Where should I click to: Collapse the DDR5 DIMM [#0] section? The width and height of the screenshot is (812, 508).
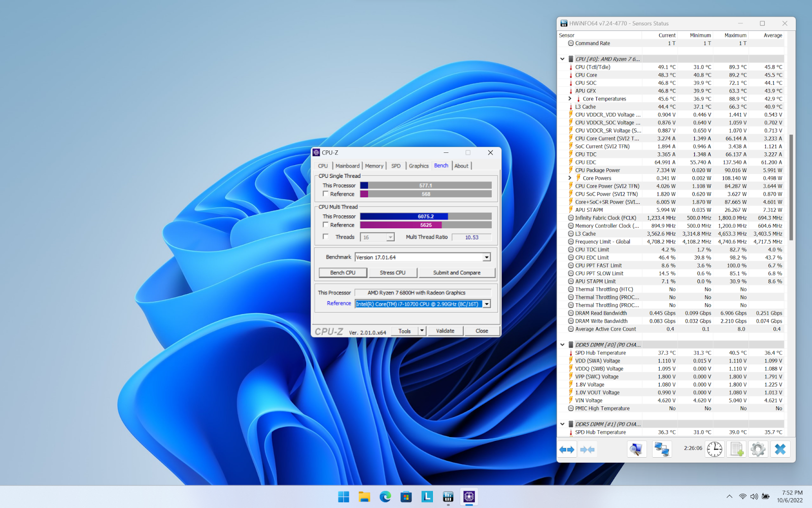tap(562, 344)
